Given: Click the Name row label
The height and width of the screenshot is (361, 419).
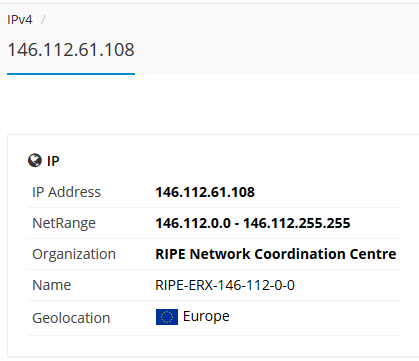Looking at the screenshot, I should click(x=52, y=285).
